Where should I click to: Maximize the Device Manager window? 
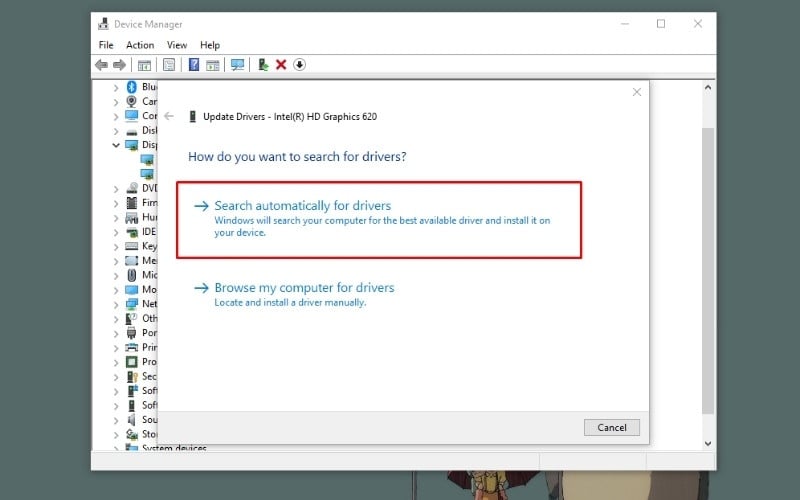click(x=661, y=23)
